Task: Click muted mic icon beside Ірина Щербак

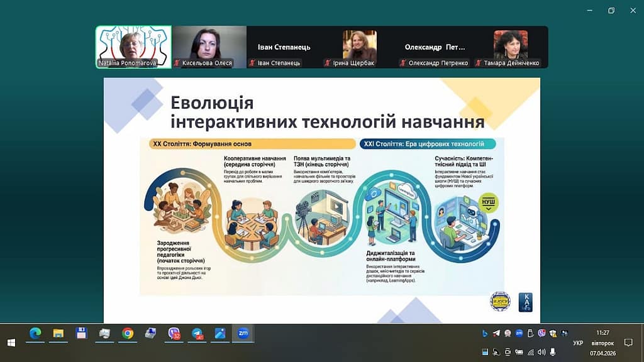Action: (328, 63)
